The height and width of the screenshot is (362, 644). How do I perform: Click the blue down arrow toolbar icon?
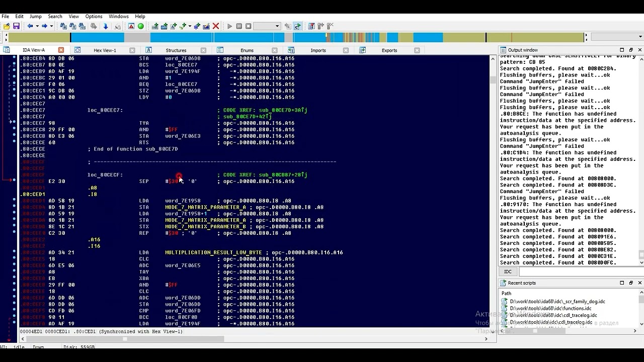[x=106, y=26]
